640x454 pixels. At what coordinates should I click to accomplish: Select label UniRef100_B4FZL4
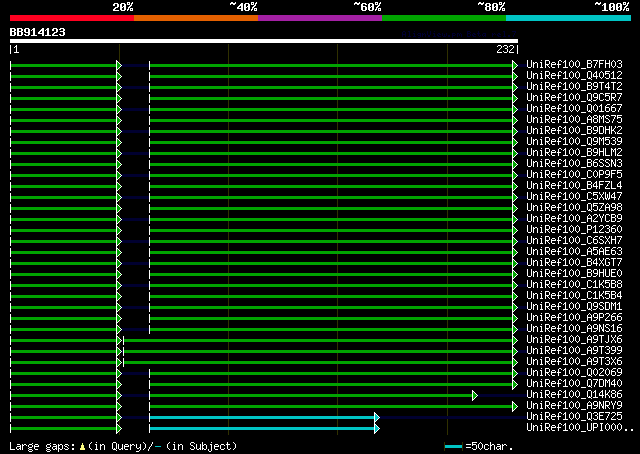point(574,185)
